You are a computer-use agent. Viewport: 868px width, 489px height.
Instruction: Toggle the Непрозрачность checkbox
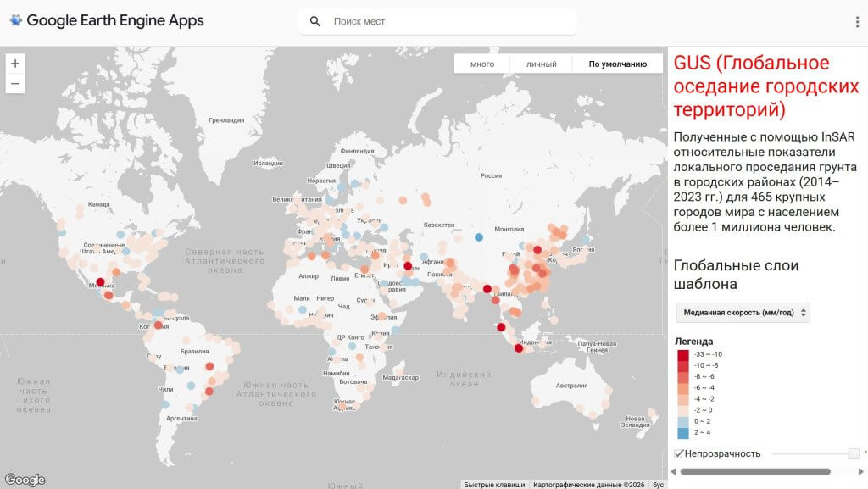679,453
